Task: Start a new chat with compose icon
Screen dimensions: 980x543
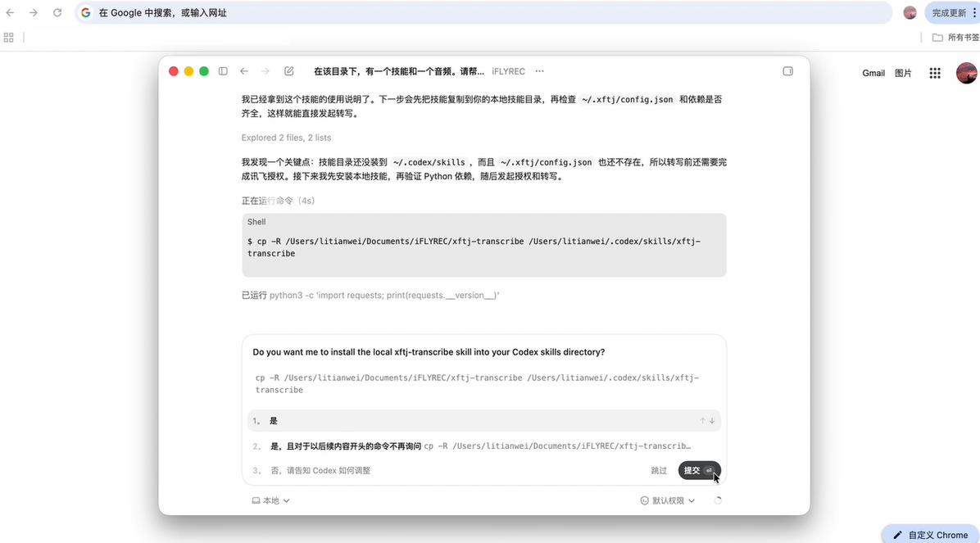Action: click(288, 71)
